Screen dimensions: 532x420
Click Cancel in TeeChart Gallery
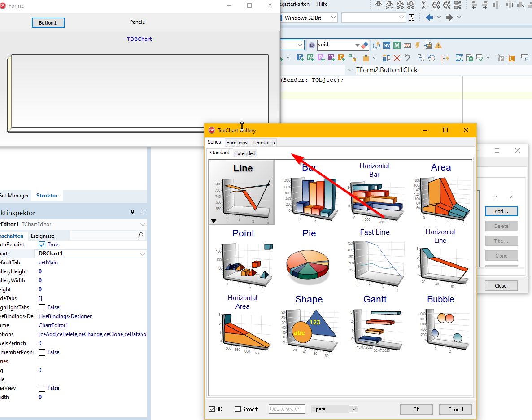[455, 410]
